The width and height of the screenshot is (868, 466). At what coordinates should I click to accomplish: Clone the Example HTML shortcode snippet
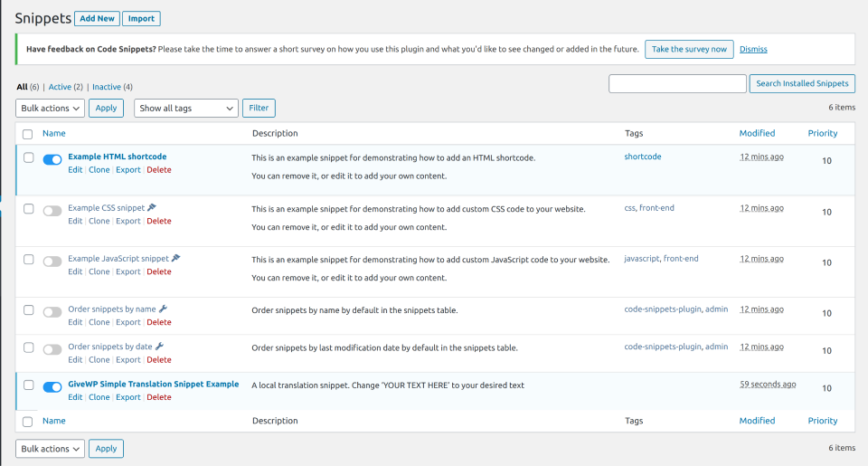(99, 169)
